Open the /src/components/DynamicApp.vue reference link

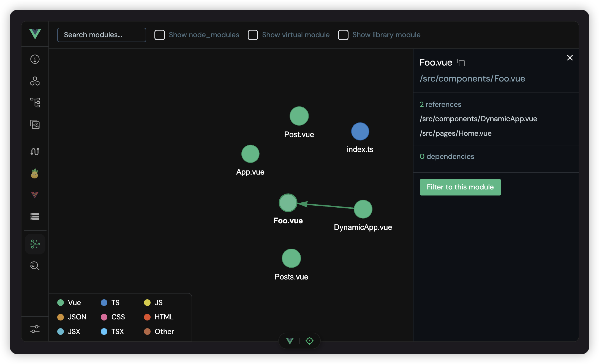(x=478, y=119)
